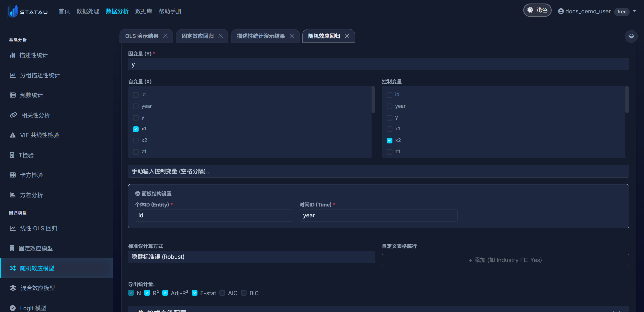Open 数据分析 in the top navigation

click(117, 11)
